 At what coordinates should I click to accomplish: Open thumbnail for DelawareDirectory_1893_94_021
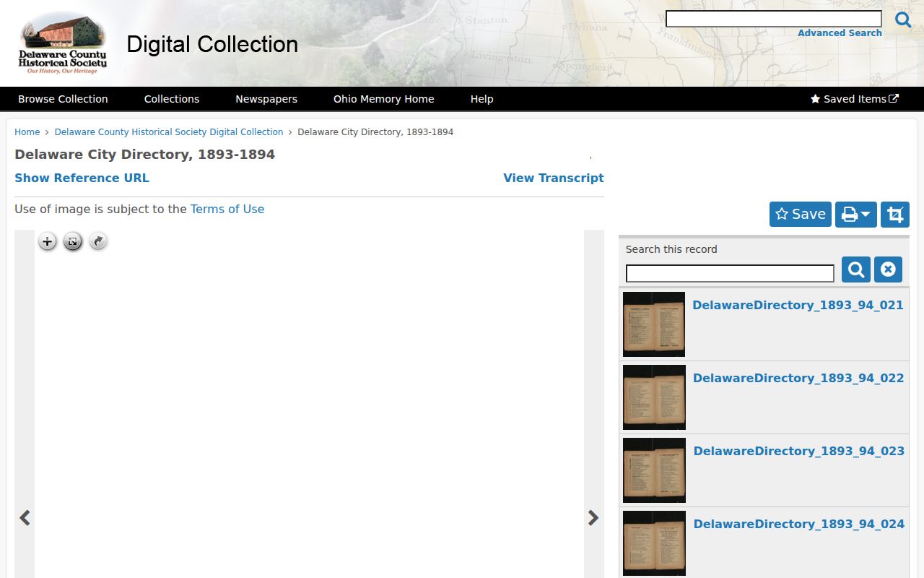[x=654, y=324]
